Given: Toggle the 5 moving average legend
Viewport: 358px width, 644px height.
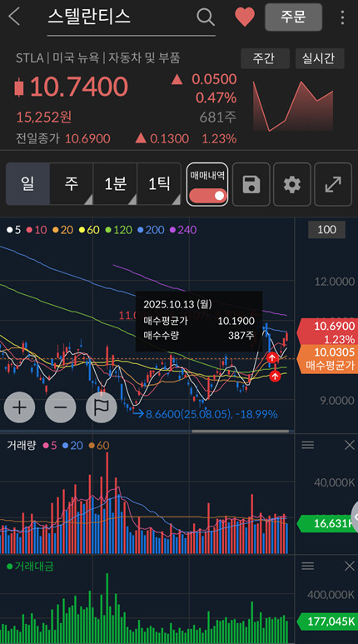Looking at the screenshot, I should (x=13, y=230).
